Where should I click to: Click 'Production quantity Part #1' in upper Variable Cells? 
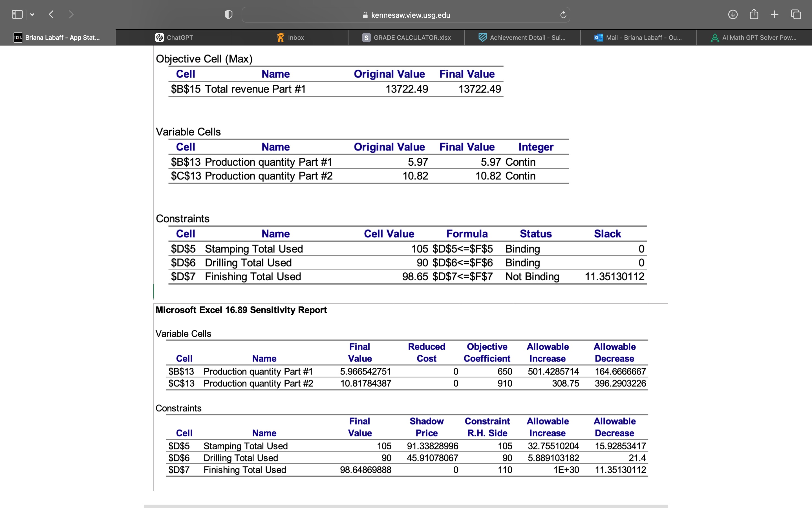pos(268,162)
